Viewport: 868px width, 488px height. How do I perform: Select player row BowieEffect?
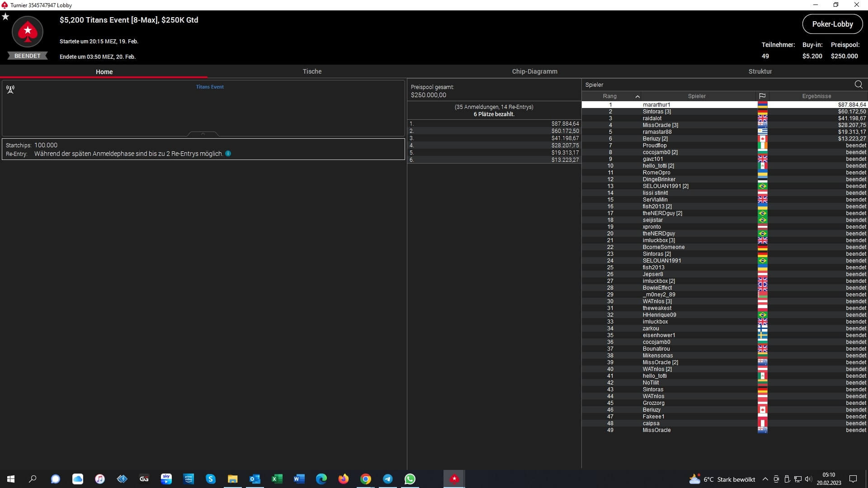pyautogui.click(x=724, y=288)
